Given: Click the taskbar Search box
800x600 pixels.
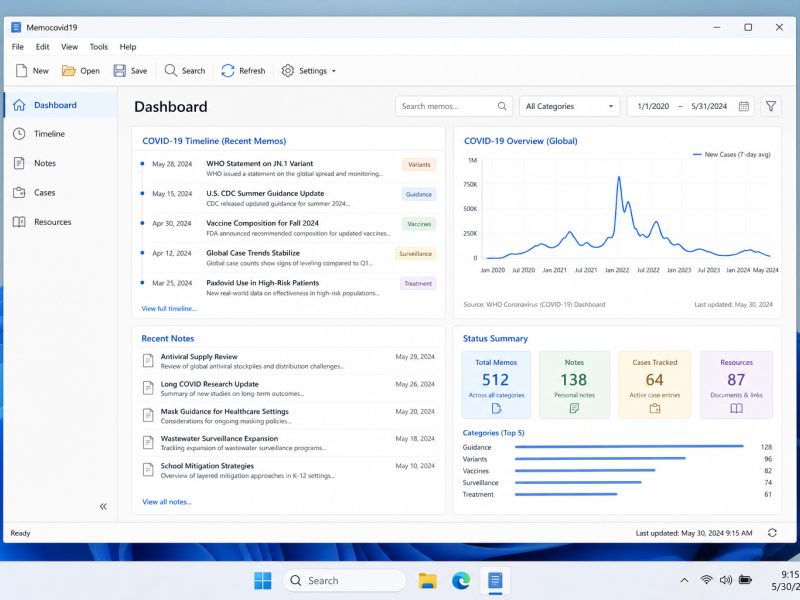Looking at the screenshot, I should [344, 580].
